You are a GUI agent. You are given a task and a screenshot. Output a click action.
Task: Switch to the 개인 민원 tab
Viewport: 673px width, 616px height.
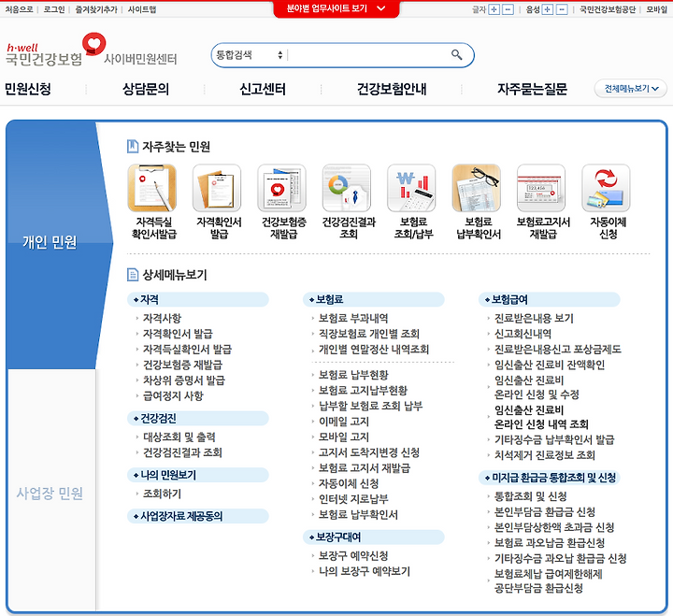coord(50,242)
